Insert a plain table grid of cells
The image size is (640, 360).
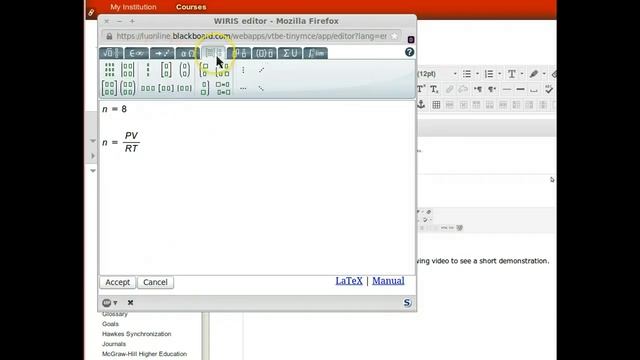point(109,70)
